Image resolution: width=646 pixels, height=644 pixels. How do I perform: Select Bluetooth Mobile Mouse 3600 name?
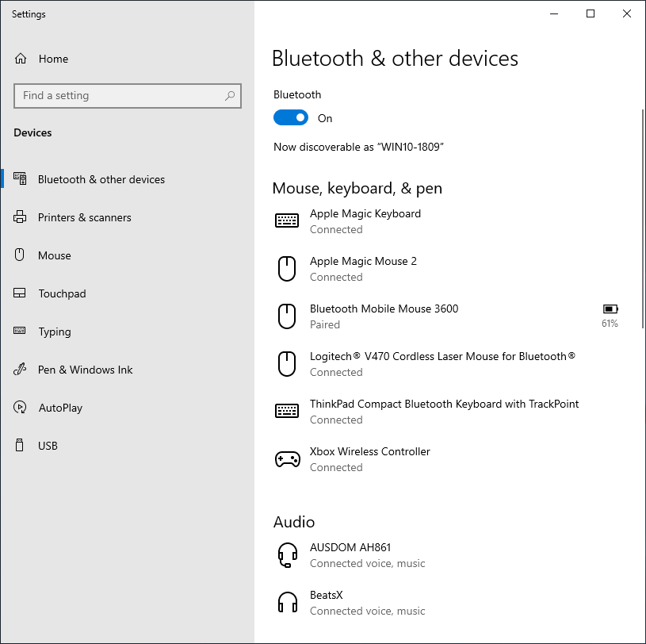(x=384, y=309)
